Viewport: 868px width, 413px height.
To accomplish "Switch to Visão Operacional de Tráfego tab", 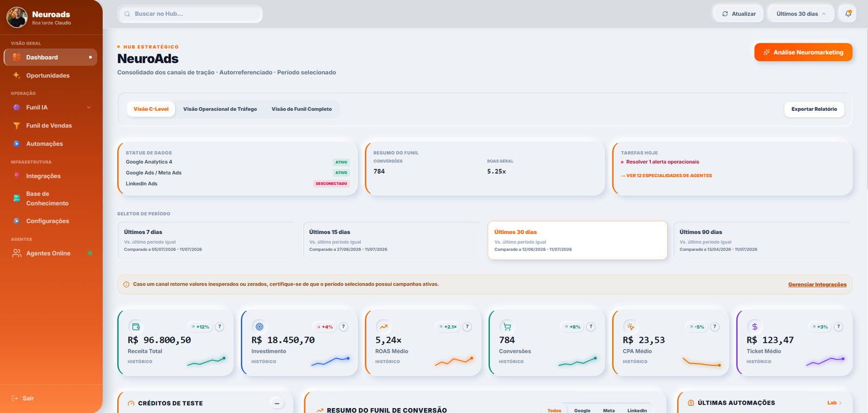I will (220, 109).
